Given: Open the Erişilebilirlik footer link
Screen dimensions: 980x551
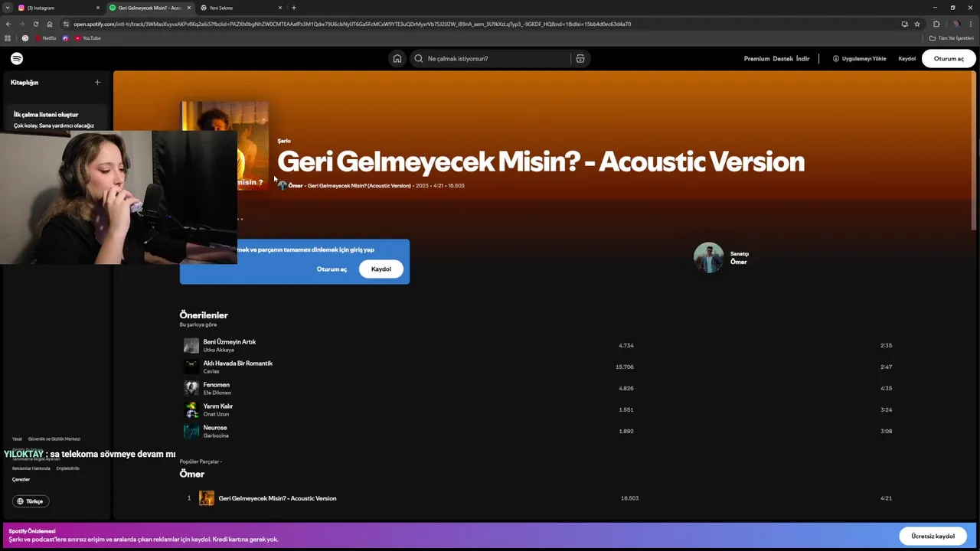Looking at the screenshot, I should pos(67,468).
